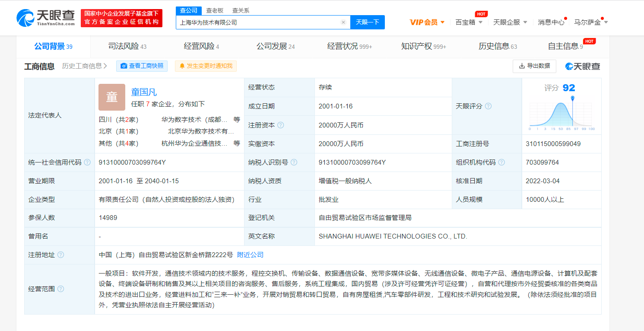Expand 其他 company list via 等

tap(237, 143)
